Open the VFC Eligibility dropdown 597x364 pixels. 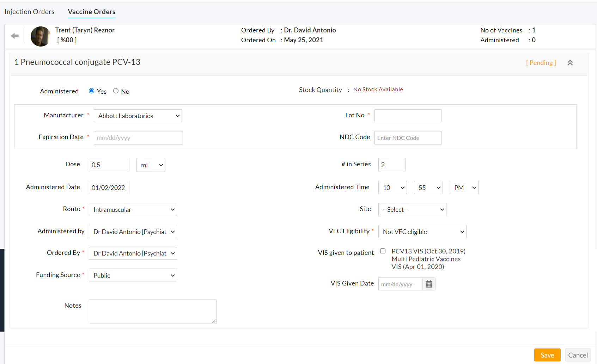(422, 232)
